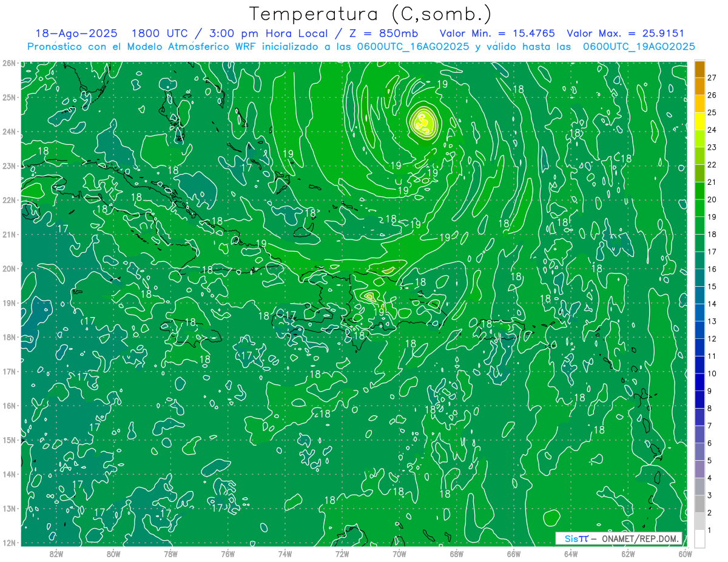Click the latitude axis label "14N"
This screenshot has width=728, height=562.
click(x=9, y=474)
